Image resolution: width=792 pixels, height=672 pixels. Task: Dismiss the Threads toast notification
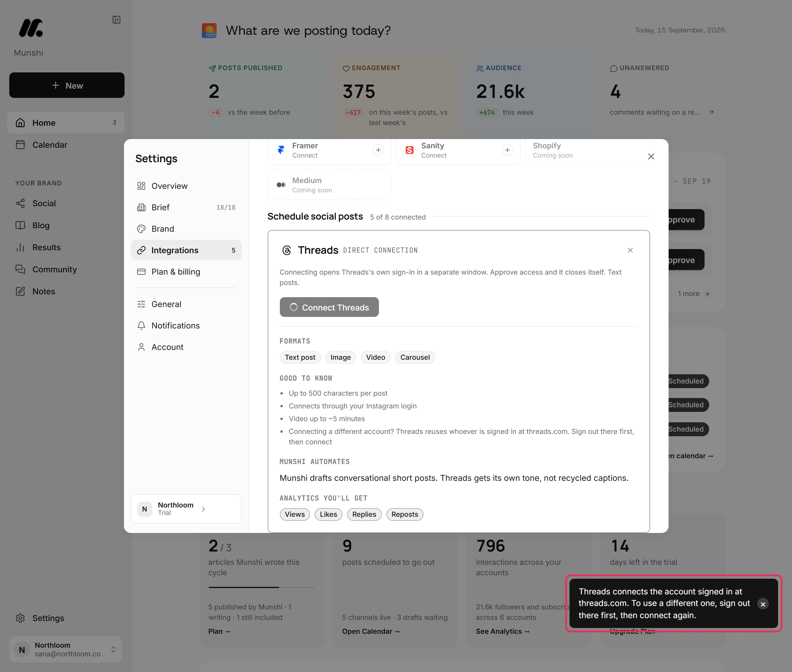pos(763,604)
